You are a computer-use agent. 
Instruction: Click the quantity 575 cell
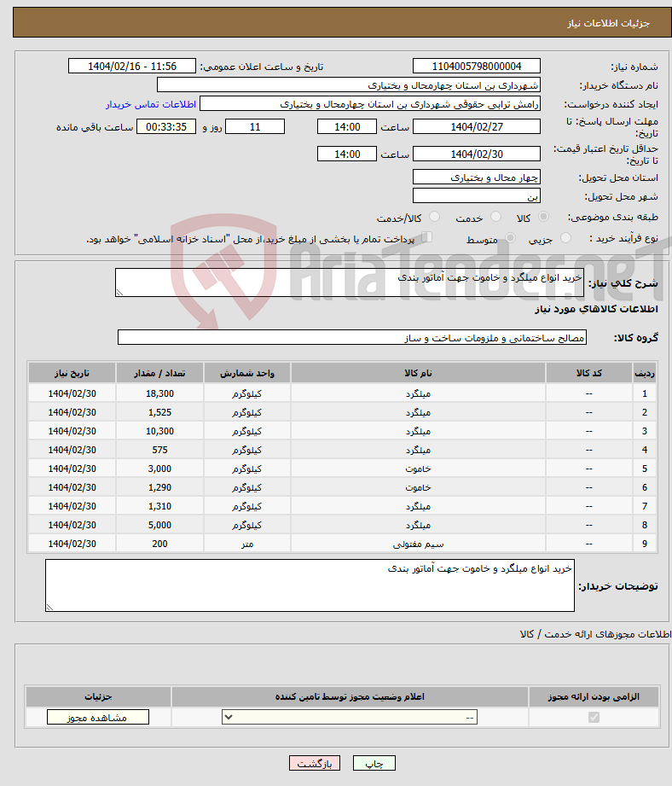tap(159, 450)
